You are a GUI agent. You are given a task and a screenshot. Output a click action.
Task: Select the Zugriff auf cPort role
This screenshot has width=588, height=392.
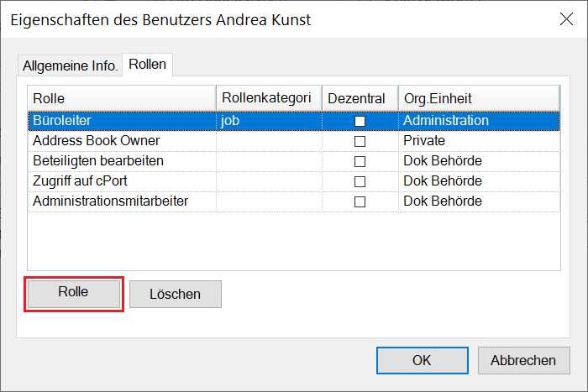(81, 181)
